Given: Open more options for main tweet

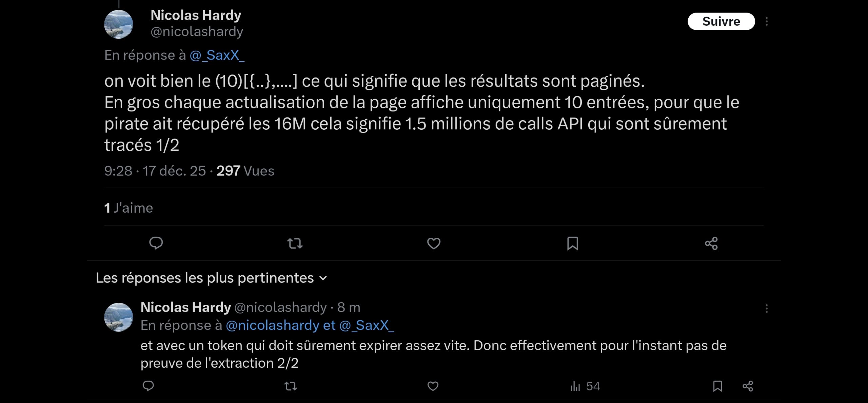Looking at the screenshot, I should [x=767, y=21].
